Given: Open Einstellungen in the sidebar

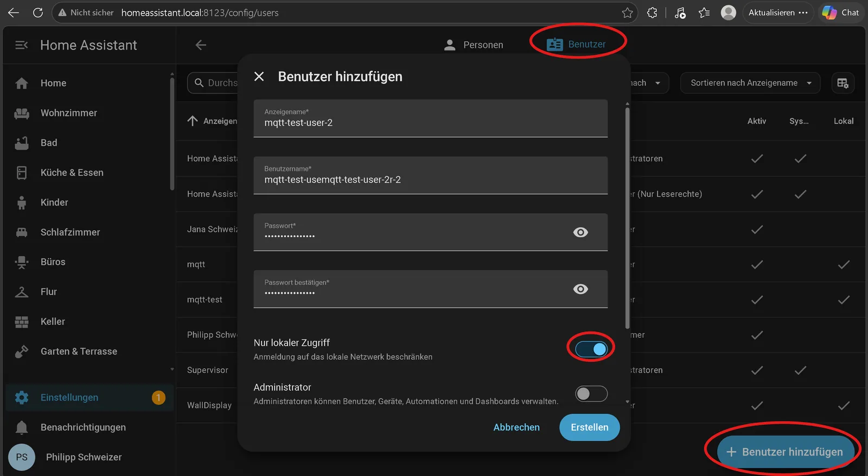Looking at the screenshot, I should pyautogui.click(x=90, y=397).
